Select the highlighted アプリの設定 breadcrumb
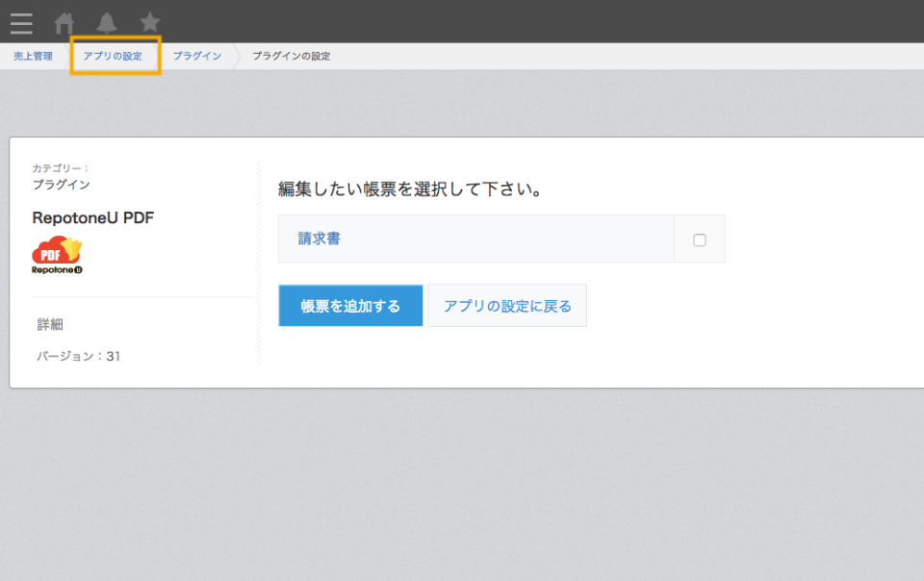 pos(113,56)
